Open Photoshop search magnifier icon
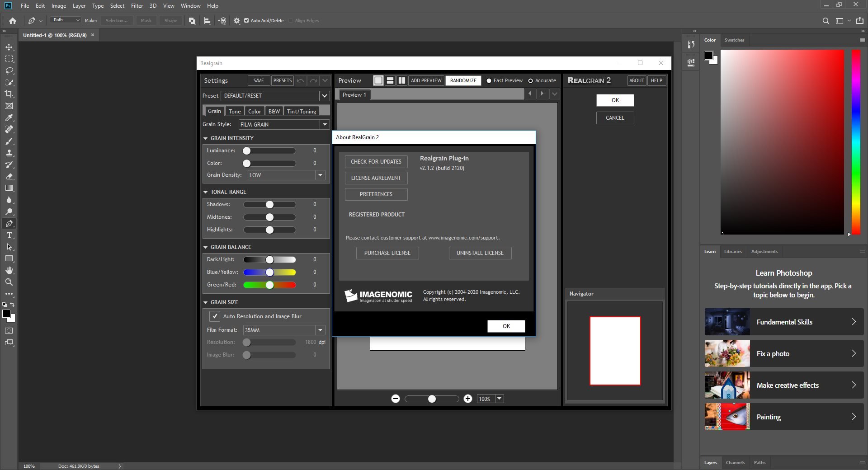Viewport: 868px width, 470px height. [x=826, y=21]
